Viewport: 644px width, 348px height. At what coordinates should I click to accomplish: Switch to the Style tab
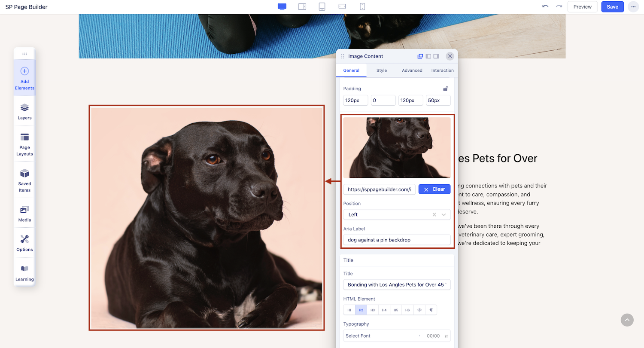click(x=382, y=70)
